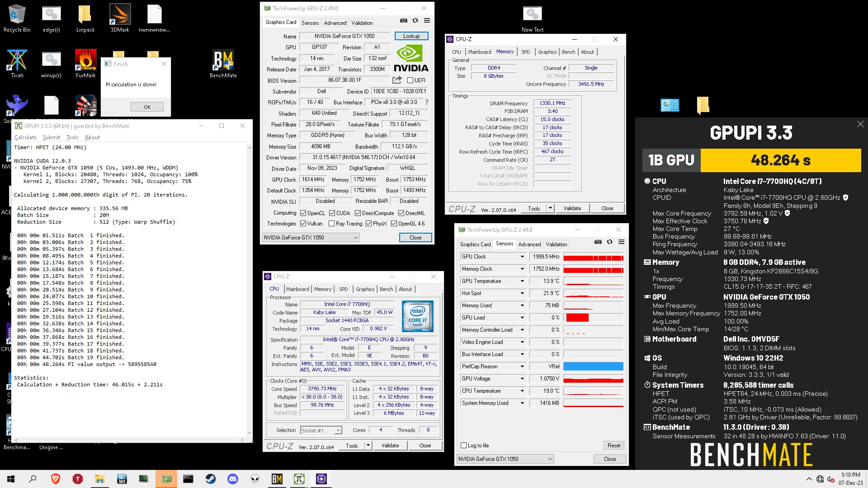The image size is (868, 488).
Task: Open taskbar Search magnifier icon
Action: pos(33,479)
